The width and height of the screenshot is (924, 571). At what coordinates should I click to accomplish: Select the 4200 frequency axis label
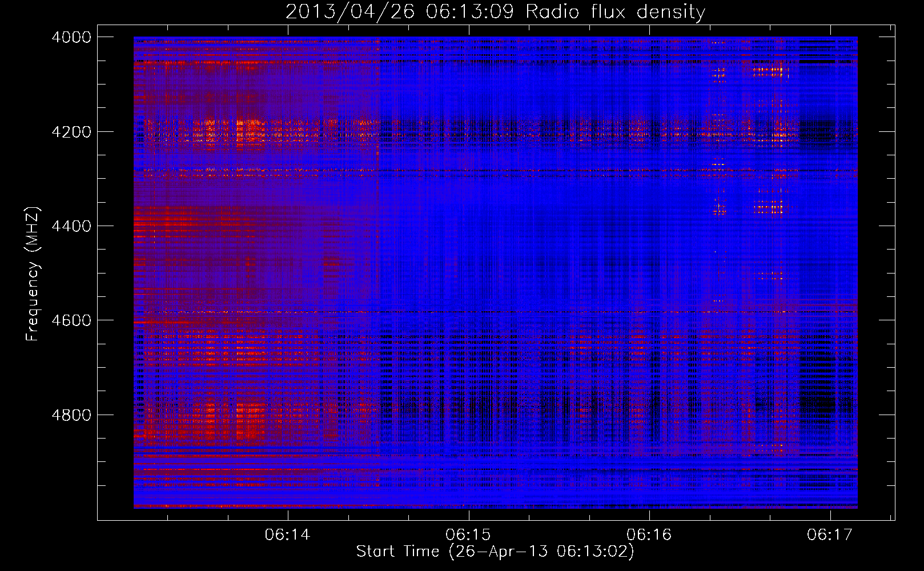point(71,132)
